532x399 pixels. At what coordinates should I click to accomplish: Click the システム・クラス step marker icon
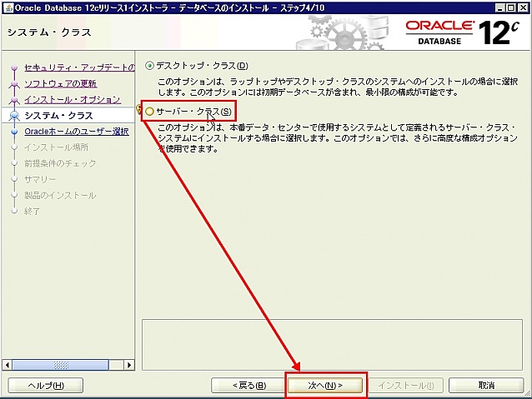[14, 116]
